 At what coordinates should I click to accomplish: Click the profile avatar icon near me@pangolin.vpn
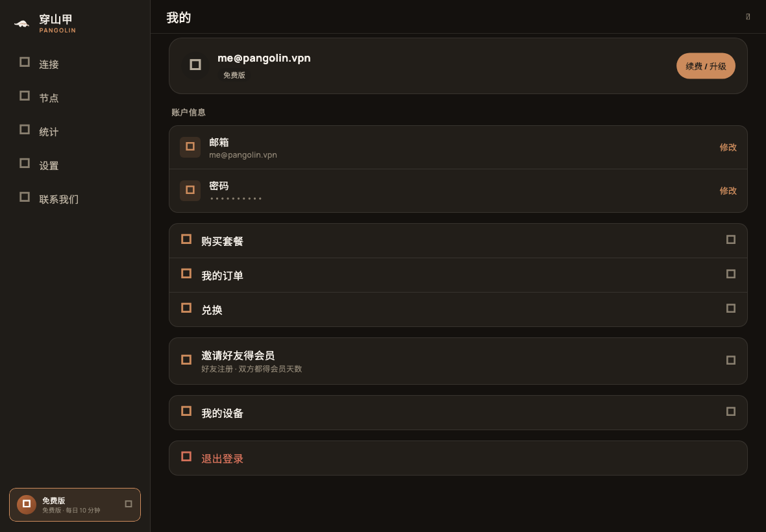tap(195, 65)
